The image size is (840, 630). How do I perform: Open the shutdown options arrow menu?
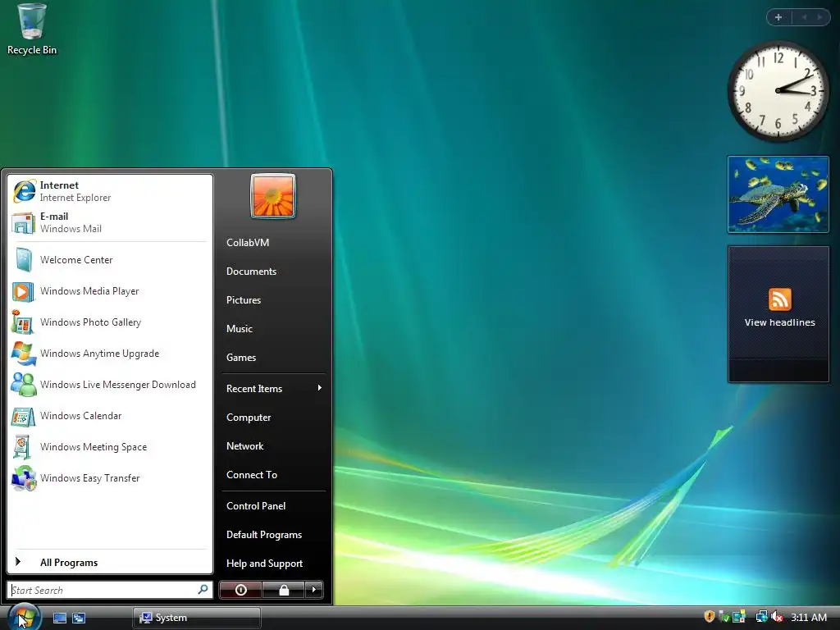(x=314, y=590)
